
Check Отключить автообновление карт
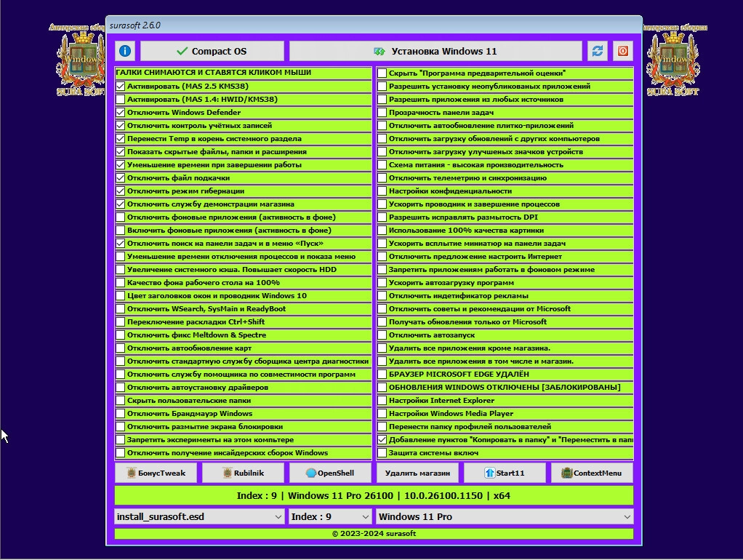pos(121,348)
